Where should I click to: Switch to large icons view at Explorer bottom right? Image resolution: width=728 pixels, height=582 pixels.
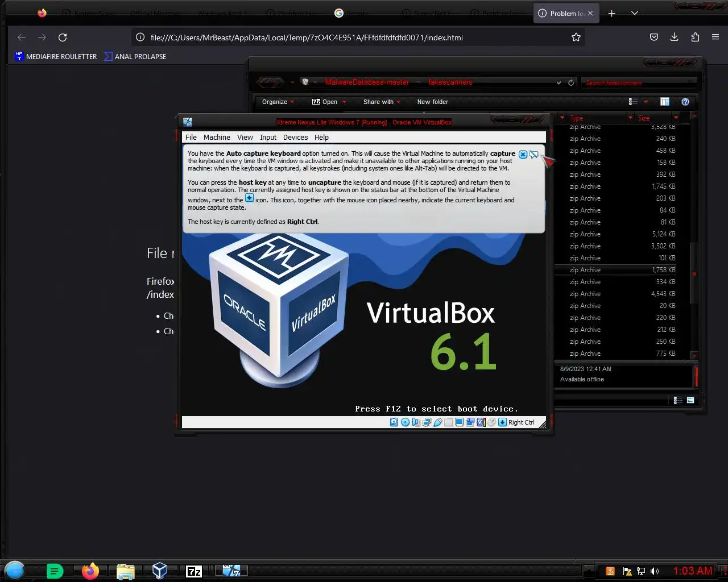coord(690,400)
